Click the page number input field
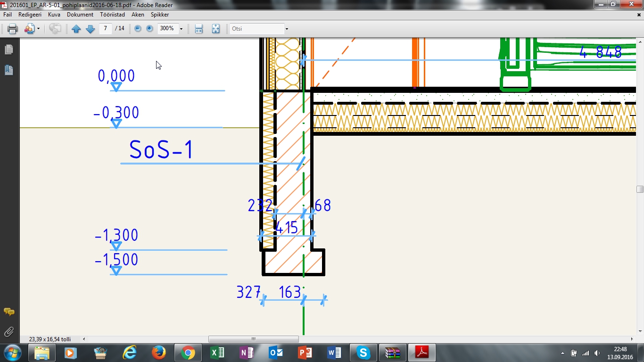The image size is (644, 362). pos(106,29)
